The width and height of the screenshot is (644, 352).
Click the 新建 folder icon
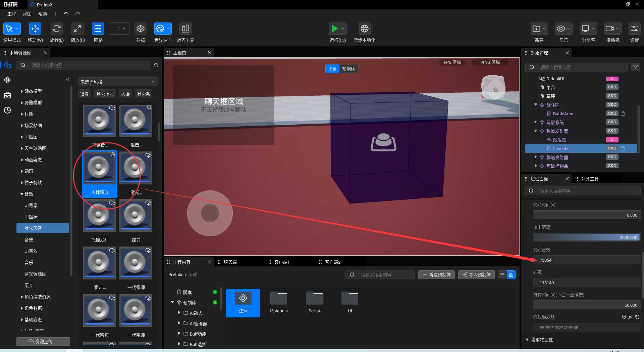click(x=537, y=29)
